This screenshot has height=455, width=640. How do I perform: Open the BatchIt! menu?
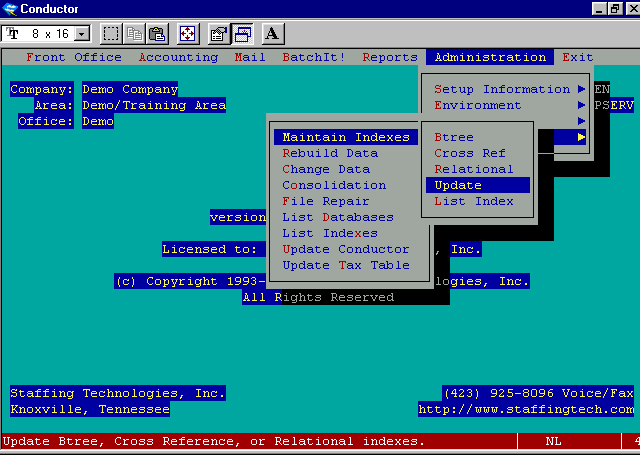point(314,57)
